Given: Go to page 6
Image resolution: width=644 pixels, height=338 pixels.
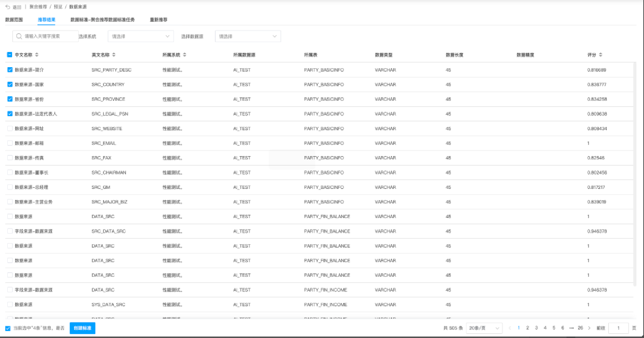Looking at the screenshot, I should coord(563,328).
